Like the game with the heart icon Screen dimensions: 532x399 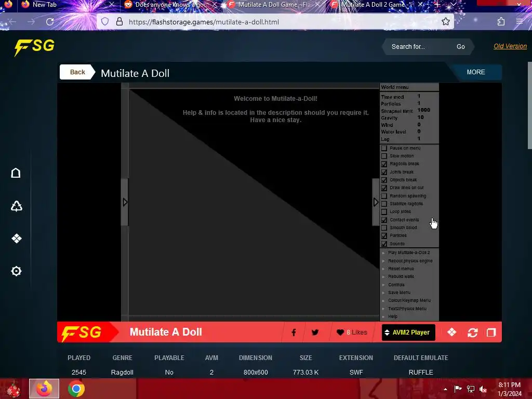click(340, 332)
